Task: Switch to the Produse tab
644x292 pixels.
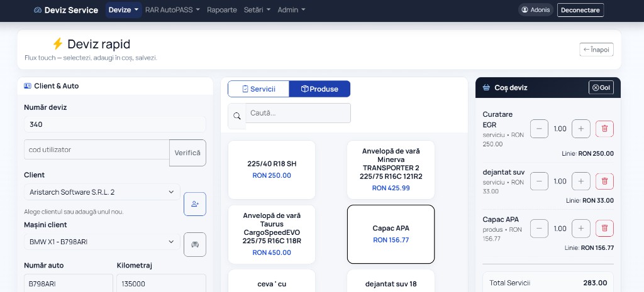Action: tap(319, 89)
